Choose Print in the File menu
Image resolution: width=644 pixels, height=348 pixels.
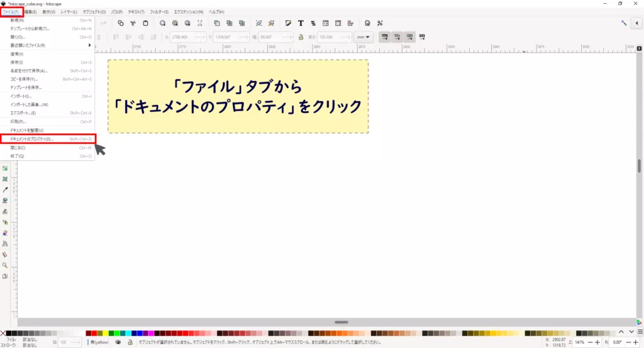47,121
